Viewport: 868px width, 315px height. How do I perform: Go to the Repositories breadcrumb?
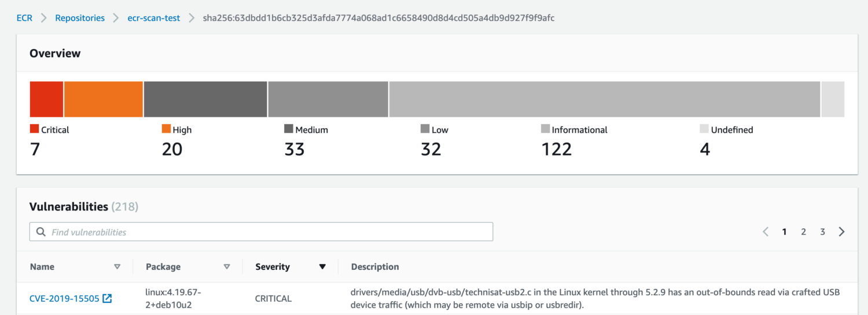(x=80, y=18)
